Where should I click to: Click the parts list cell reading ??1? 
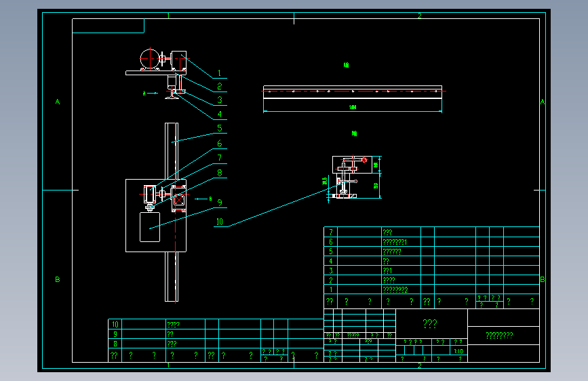tap(387, 270)
